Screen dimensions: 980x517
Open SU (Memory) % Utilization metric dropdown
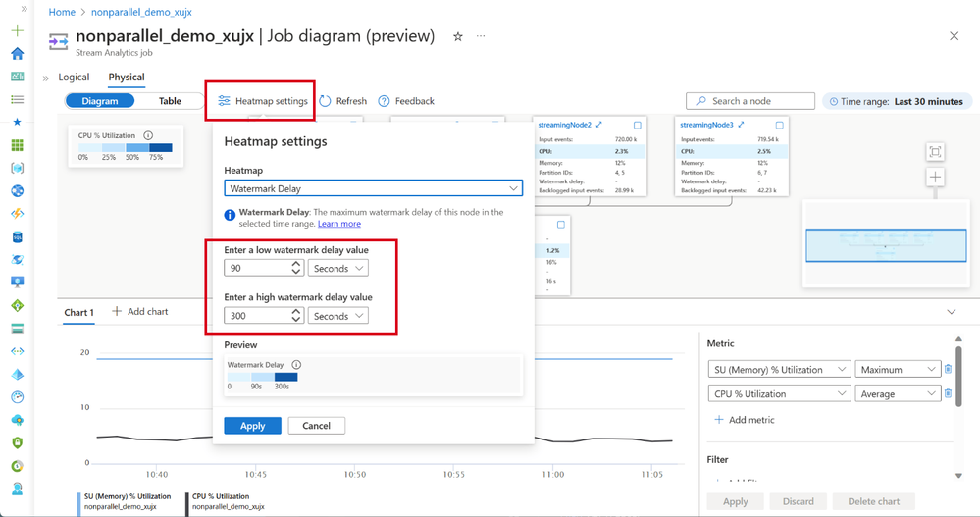779,370
